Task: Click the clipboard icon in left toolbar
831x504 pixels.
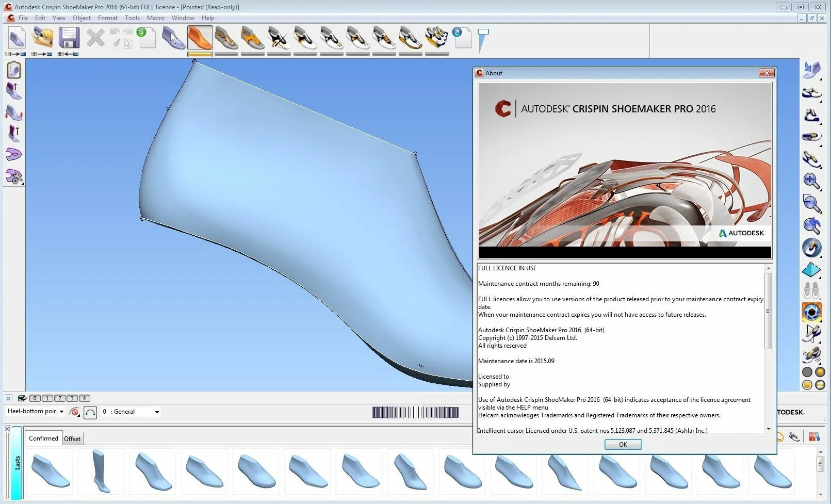Action: 14,70
